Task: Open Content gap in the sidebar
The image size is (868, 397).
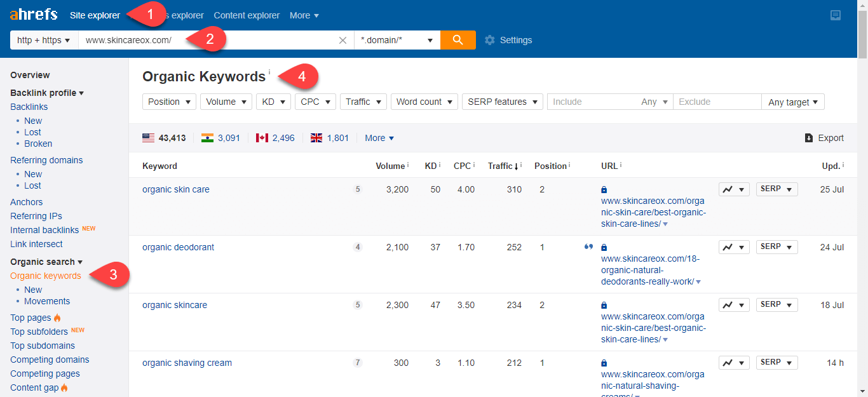Action: tap(34, 387)
